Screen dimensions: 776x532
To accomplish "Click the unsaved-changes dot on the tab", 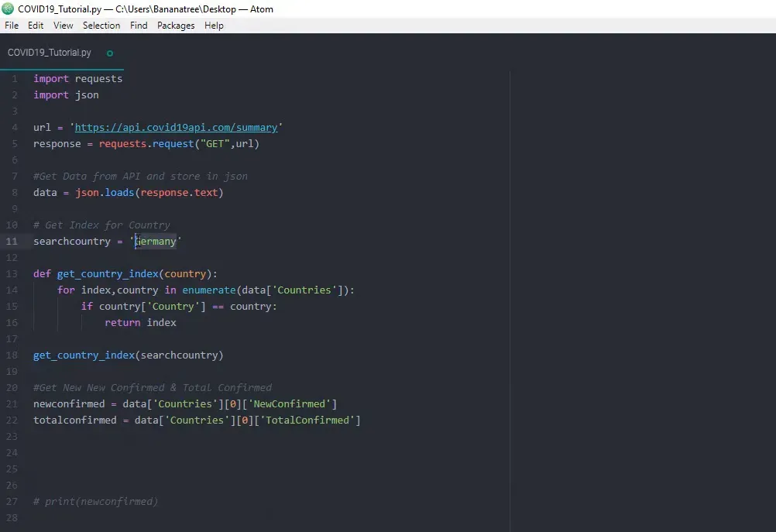I will pyautogui.click(x=109, y=53).
